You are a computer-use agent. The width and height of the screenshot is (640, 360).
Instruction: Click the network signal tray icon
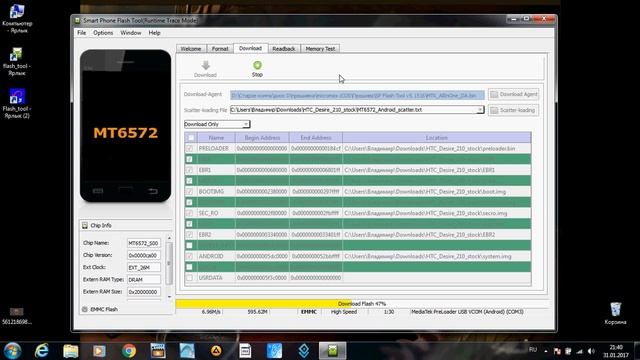click(580, 351)
